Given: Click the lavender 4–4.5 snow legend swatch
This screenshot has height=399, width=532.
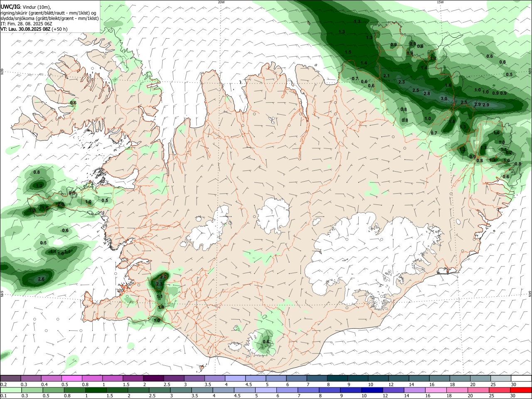Looking at the screenshot, I should pos(235,379).
